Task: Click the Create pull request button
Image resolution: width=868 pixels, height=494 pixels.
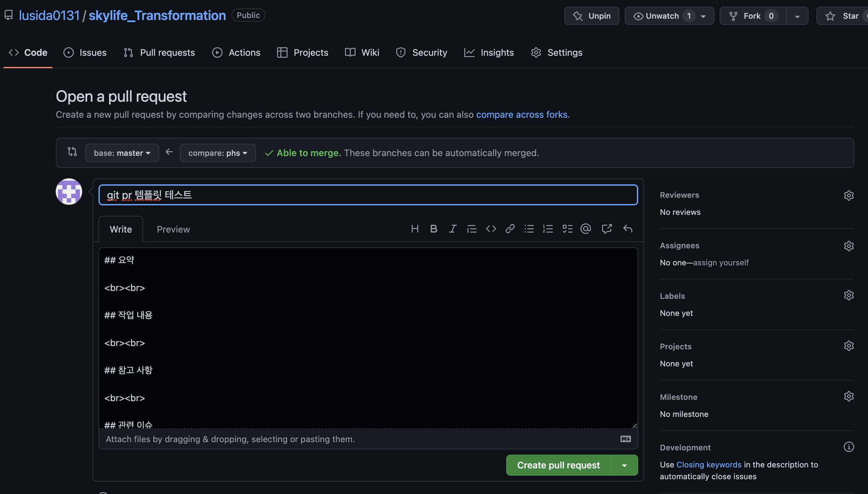Action: [x=558, y=465]
